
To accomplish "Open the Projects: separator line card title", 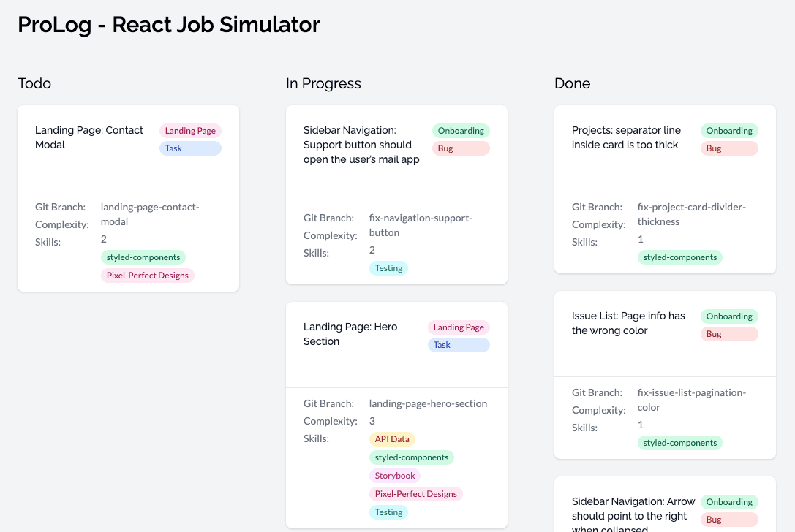I will (626, 137).
